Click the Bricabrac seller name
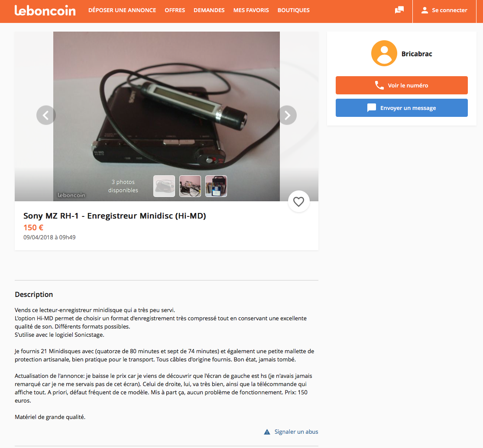 tap(416, 54)
